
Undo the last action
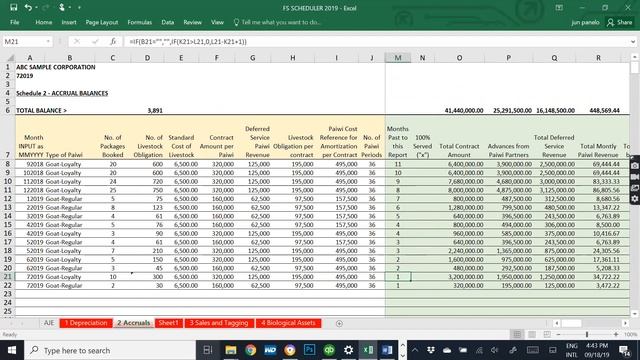(28, 7)
